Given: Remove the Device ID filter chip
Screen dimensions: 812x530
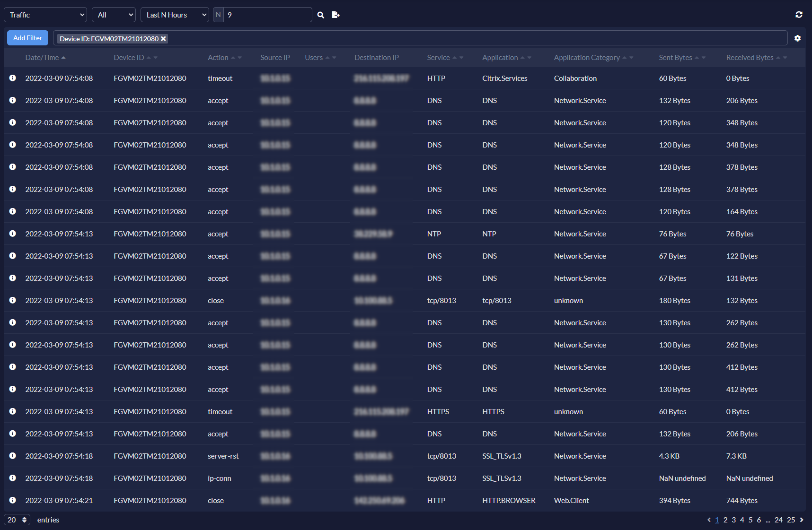Looking at the screenshot, I should click(x=163, y=38).
